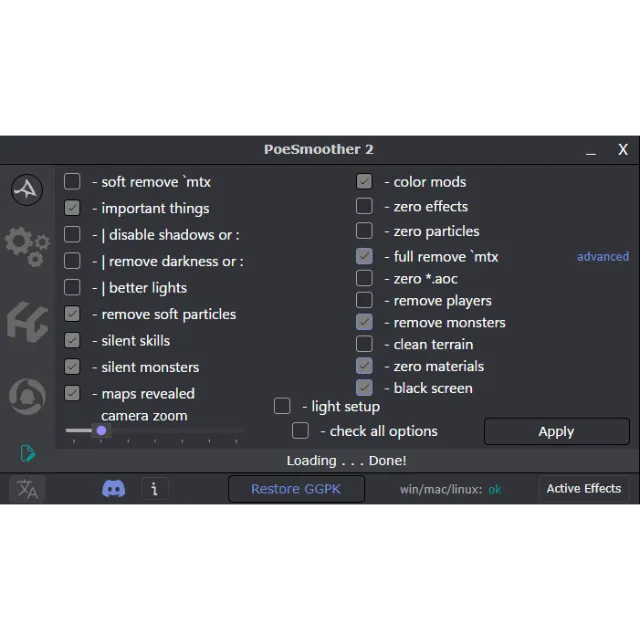
Task: Click the Restore GGPK button
Action: (295, 489)
